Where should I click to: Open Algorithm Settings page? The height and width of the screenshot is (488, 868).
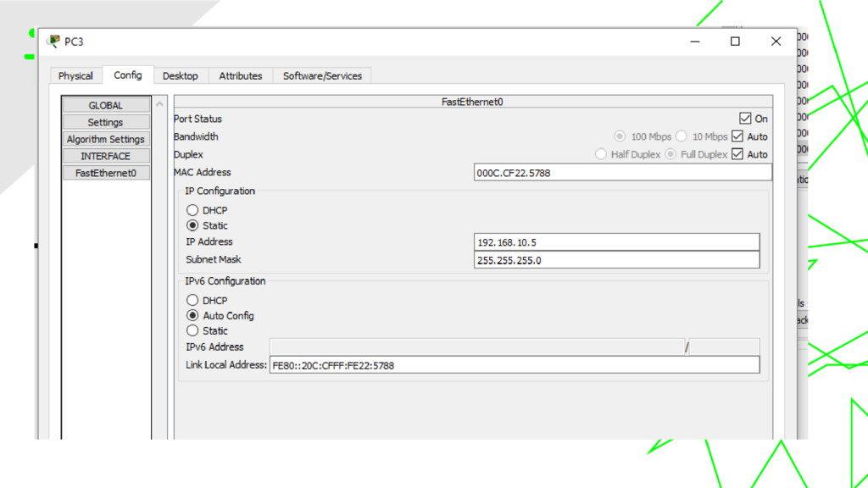(106, 140)
